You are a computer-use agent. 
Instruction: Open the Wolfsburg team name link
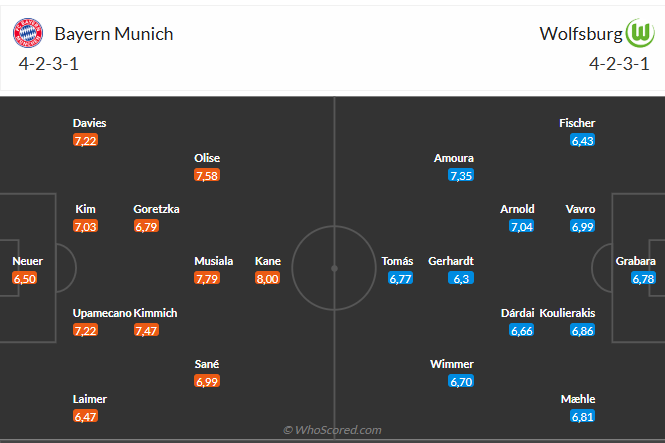click(x=581, y=34)
